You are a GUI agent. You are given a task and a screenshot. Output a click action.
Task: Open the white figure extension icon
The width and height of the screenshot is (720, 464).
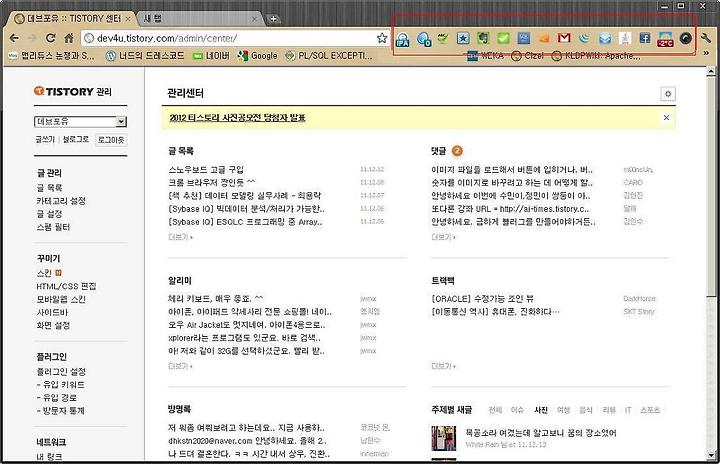click(625, 39)
